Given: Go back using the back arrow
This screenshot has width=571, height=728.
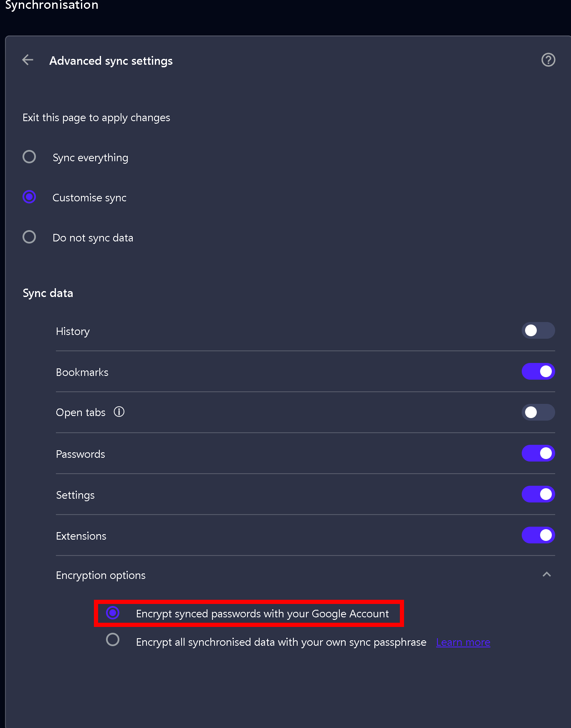Looking at the screenshot, I should coord(27,60).
